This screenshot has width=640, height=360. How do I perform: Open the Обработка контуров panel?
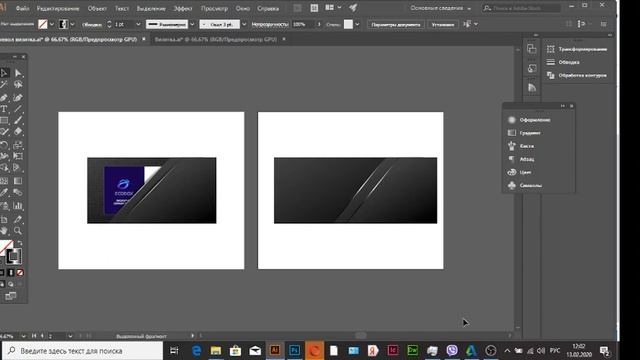tap(578, 75)
